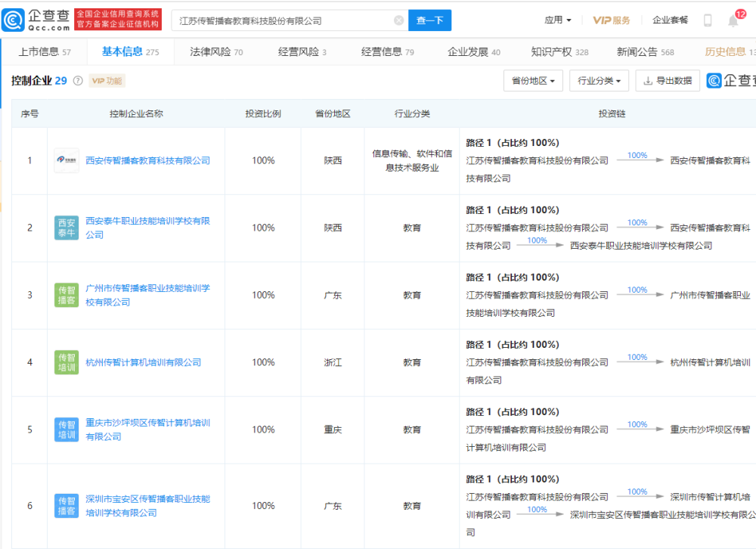The image size is (756, 549).
Task: Click 陕西 province cell in row 1
Action: pos(333,160)
